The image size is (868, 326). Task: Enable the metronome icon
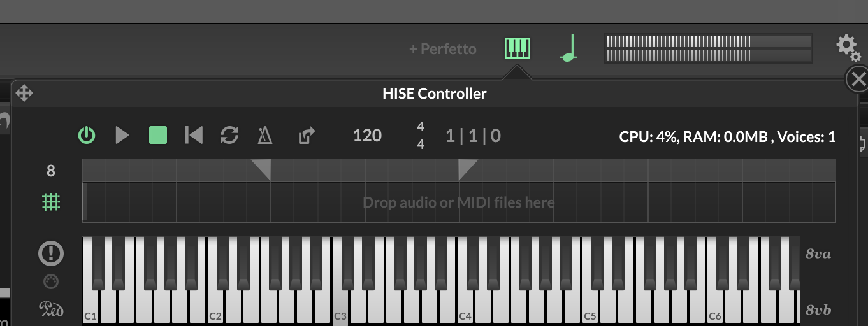264,135
